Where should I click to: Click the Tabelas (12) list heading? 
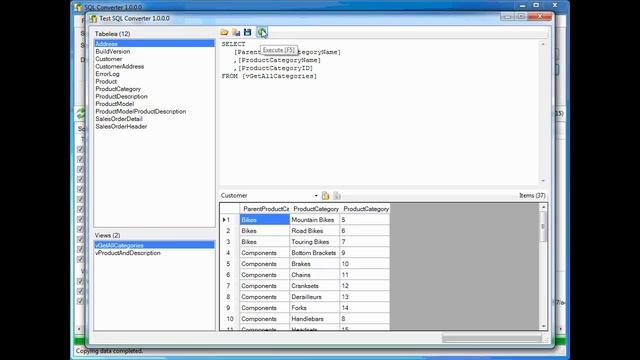(x=112, y=34)
